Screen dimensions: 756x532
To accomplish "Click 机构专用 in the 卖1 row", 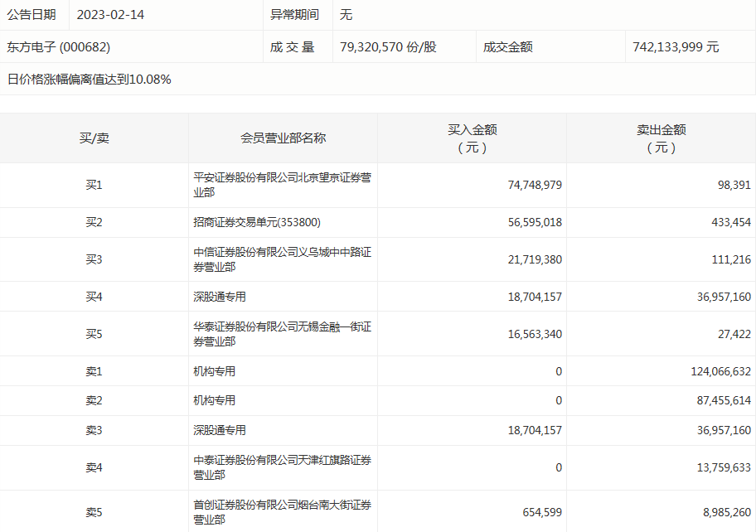I will 215,371.
